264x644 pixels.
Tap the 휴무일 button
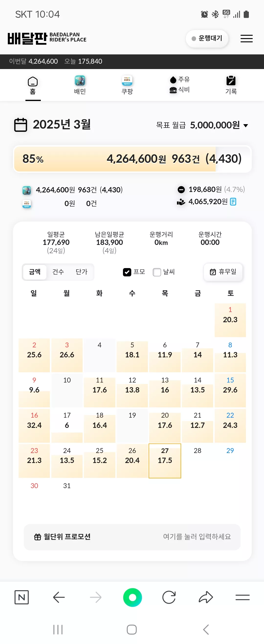coord(223,272)
